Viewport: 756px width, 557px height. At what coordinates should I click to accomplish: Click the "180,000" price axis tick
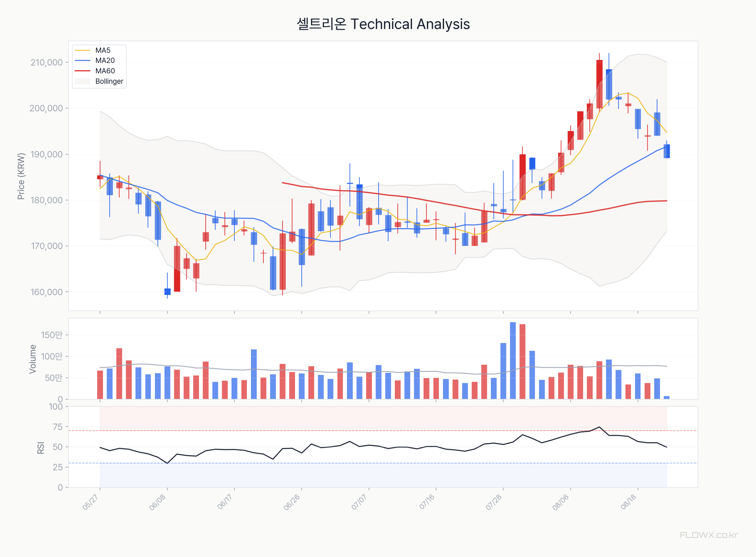tap(47, 200)
